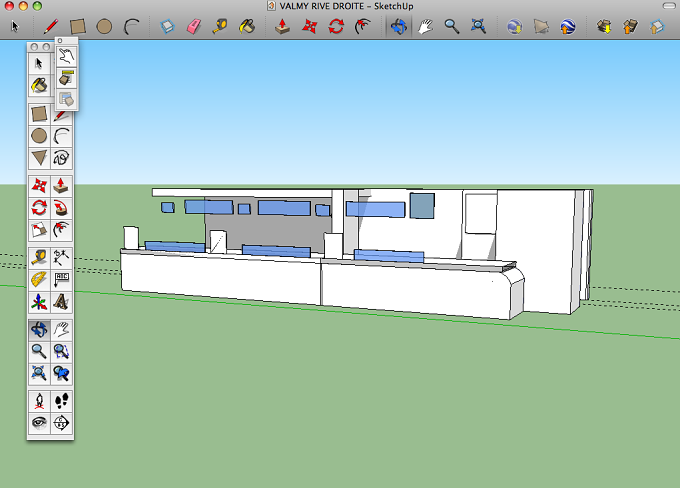Pick the Zoom magnifier in left palette

(39, 351)
